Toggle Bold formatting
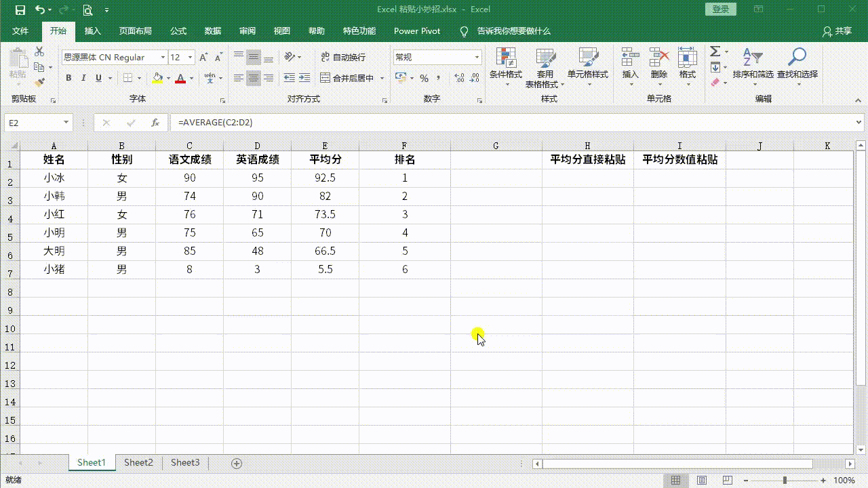The height and width of the screenshot is (488, 868). (x=68, y=79)
